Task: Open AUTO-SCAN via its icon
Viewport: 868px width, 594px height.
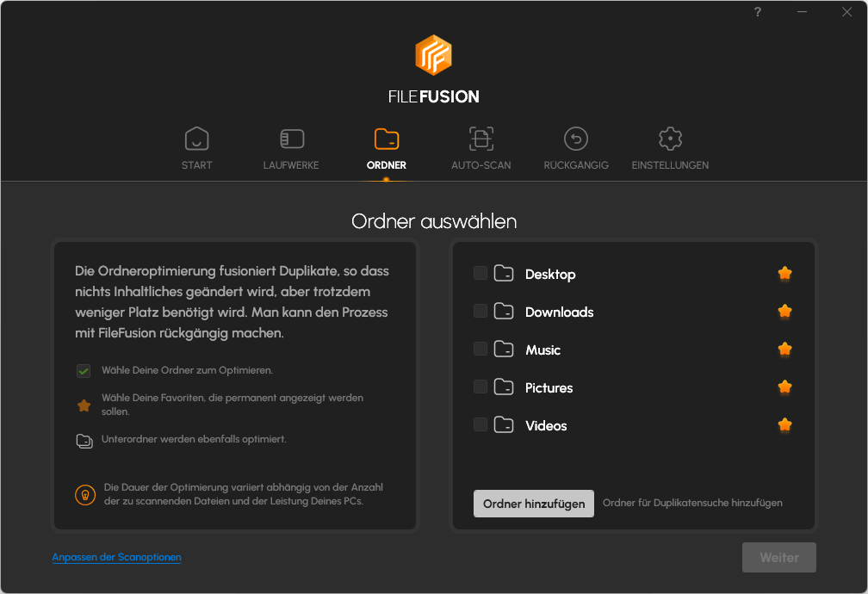Action: pos(480,139)
